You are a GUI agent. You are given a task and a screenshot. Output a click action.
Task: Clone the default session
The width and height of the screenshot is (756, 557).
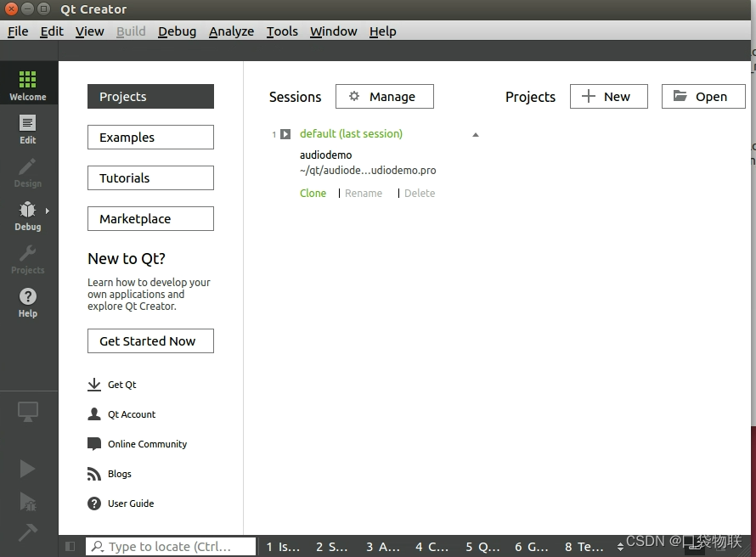(313, 194)
